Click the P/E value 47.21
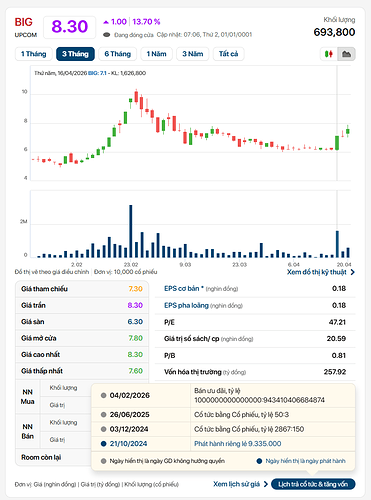 pyautogui.click(x=337, y=322)
